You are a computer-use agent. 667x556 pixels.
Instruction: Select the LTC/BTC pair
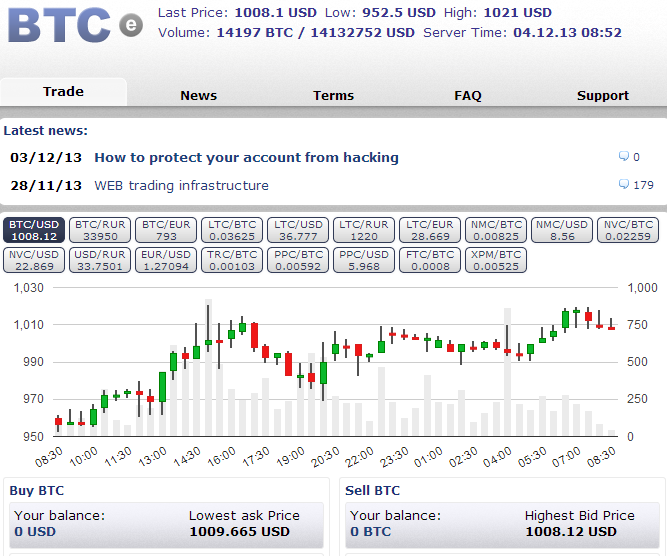point(232,230)
